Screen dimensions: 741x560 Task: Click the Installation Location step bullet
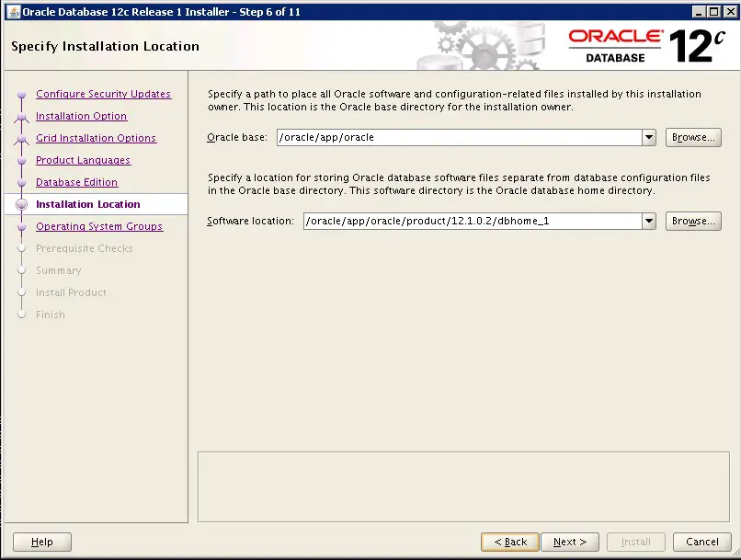21,204
